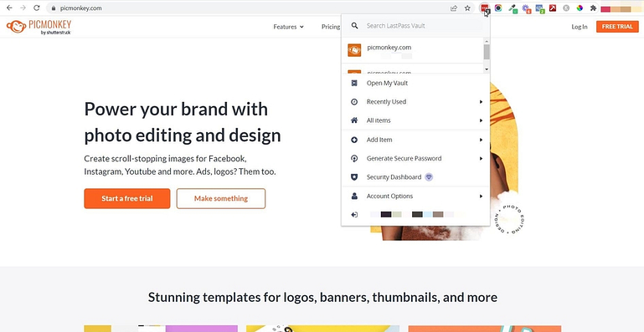Click the share page icon in address bar
Viewport: 644px width, 332px height.
coord(454,8)
